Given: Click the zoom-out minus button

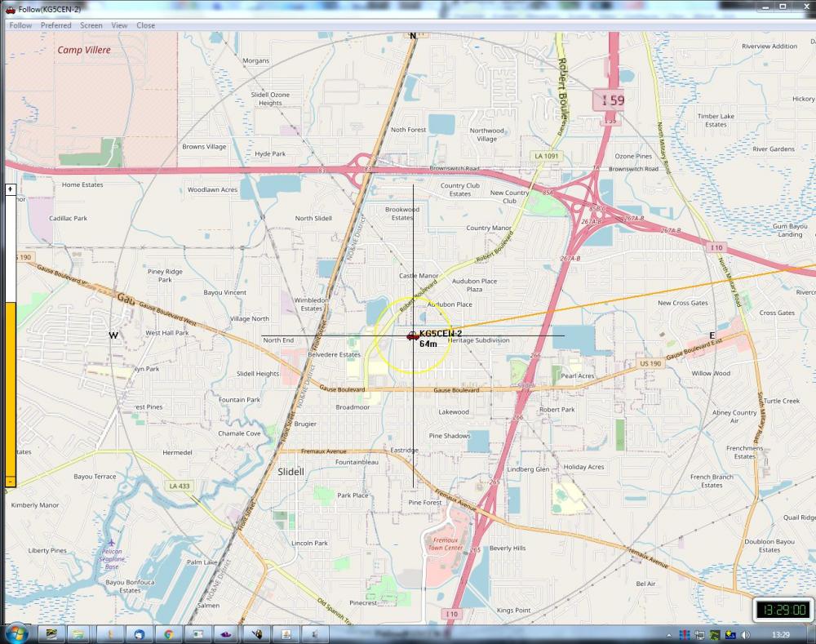Looking at the screenshot, I should tap(11, 482).
